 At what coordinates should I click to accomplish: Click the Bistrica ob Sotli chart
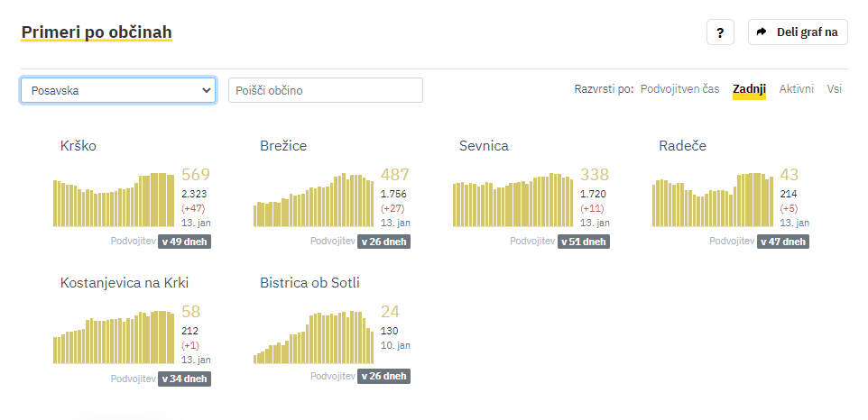(313, 337)
